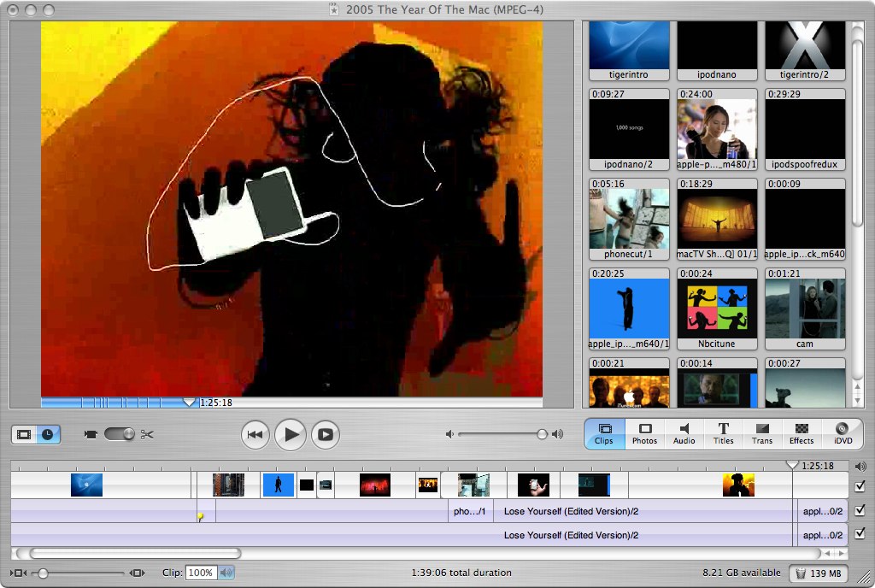Uncheck the first audio track checkbox

tap(860, 510)
